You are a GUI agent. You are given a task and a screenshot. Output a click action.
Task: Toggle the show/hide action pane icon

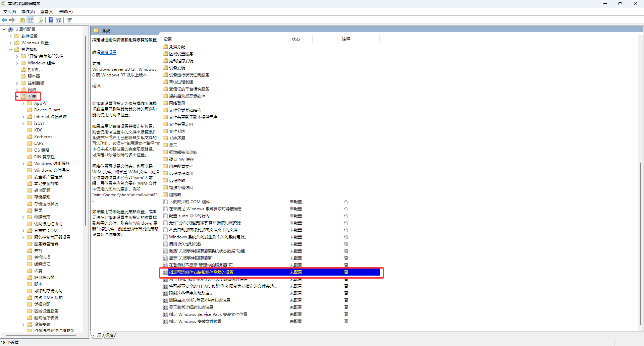click(59, 20)
